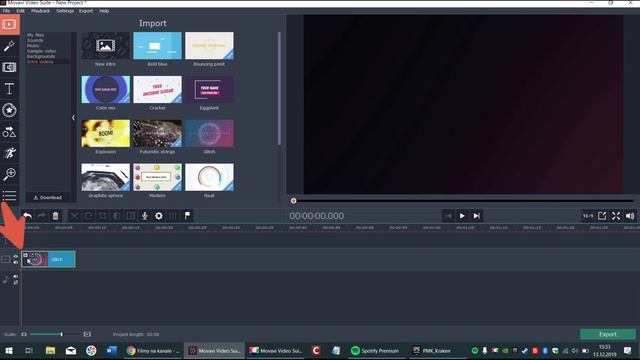Screen dimensions: 640x360
Task: Delete the selected clip with trash icon
Action: click(56, 216)
